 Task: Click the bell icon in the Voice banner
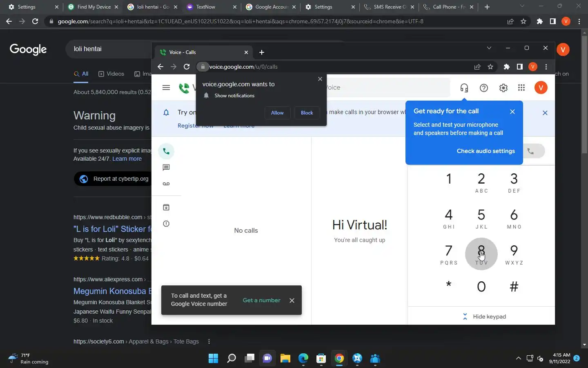166,112
